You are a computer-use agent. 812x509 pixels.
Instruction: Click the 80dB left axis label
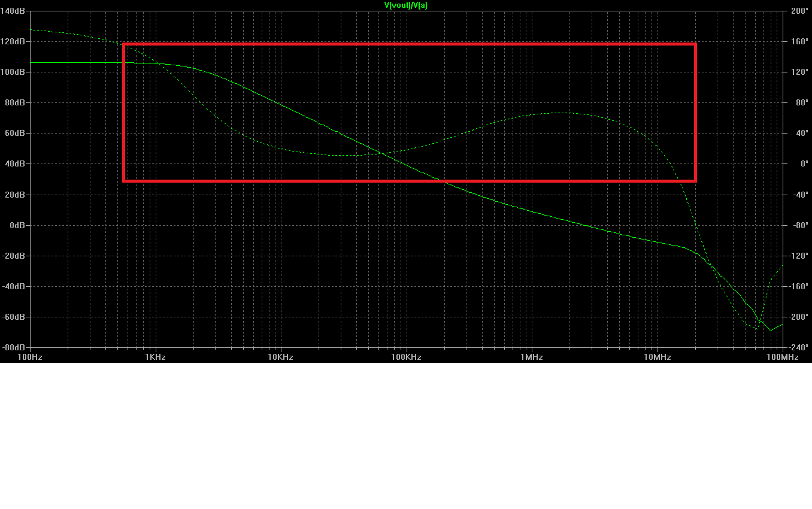click(16, 102)
